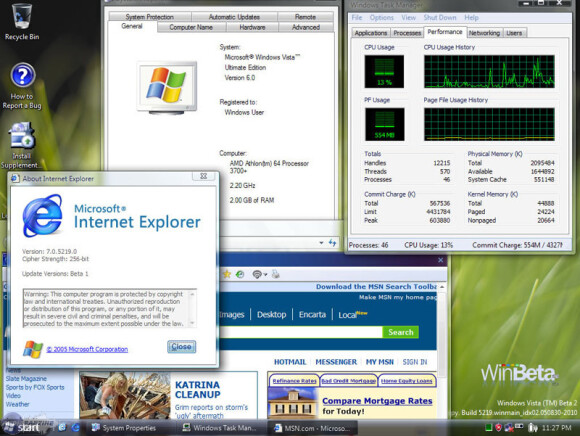Click MY MSN link on MSN page
The image size is (580, 436).
click(x=380, y=362)
